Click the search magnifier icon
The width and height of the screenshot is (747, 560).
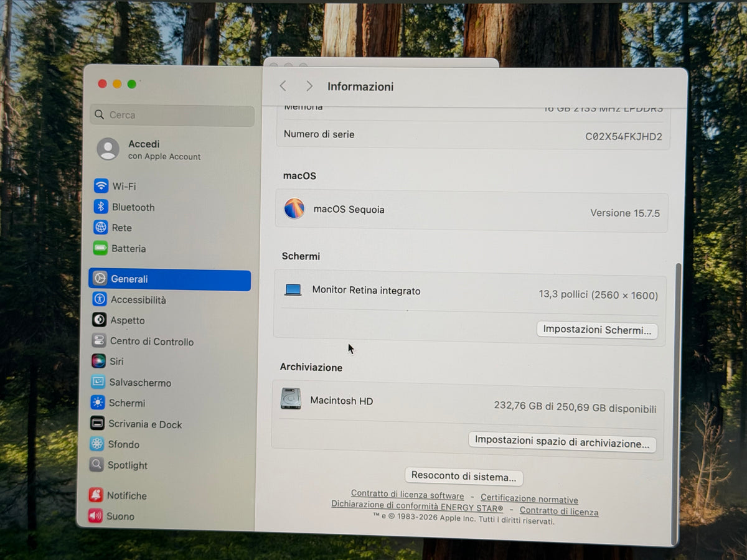pyautogui.click(x=99, y=114)
